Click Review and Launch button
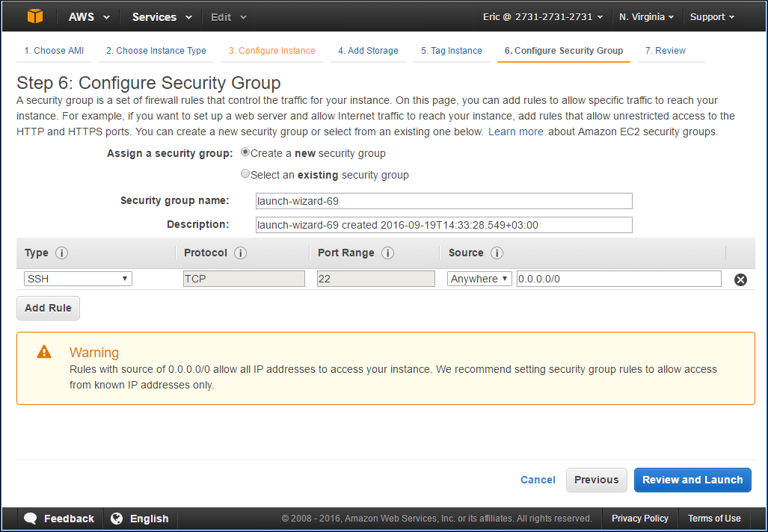768x532 pixels. pyautogui.click(x=692, y=480)
